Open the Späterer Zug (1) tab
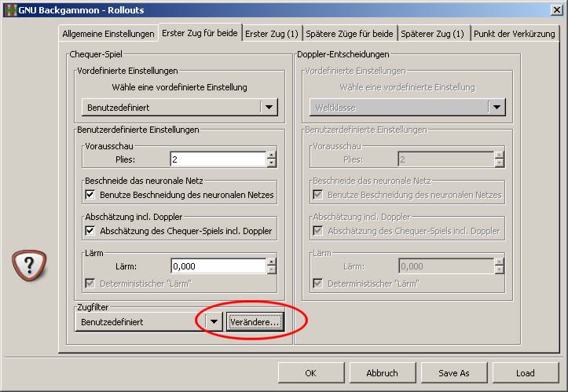568x392 pixels. point(433,34)
